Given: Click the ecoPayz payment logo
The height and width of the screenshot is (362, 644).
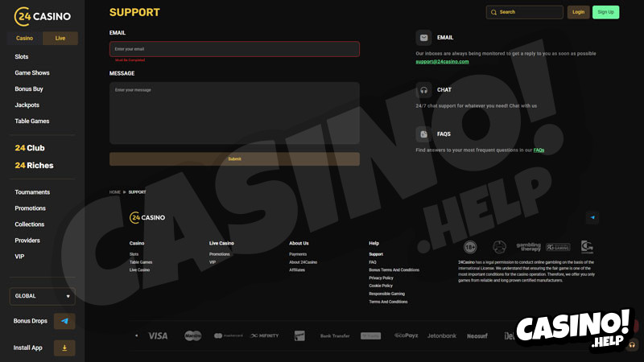Looking at the screenshot, I should coord(407,335).
